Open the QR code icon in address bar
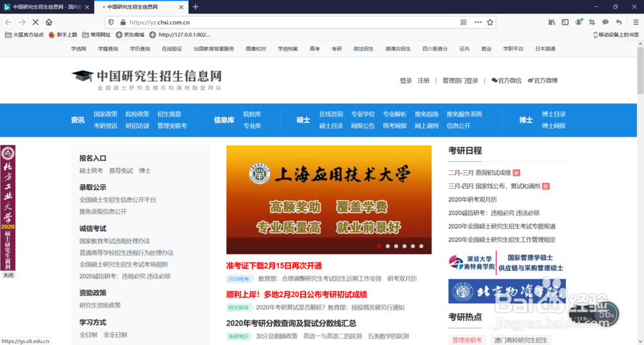This screenshot has width=644, height=345. point(464,22)
